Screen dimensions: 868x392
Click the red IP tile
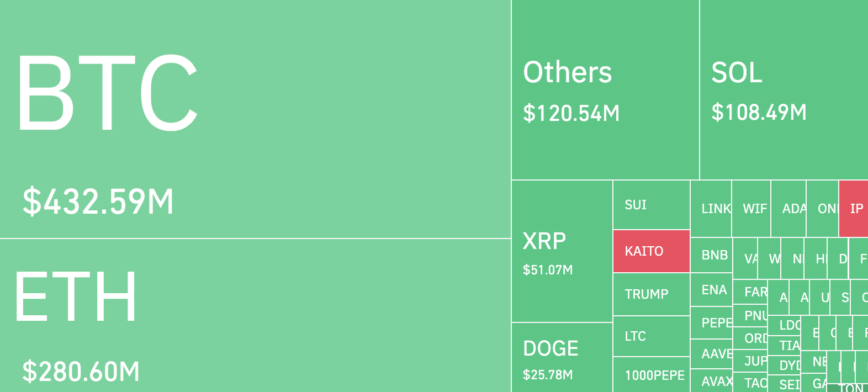tap(854, 209)
